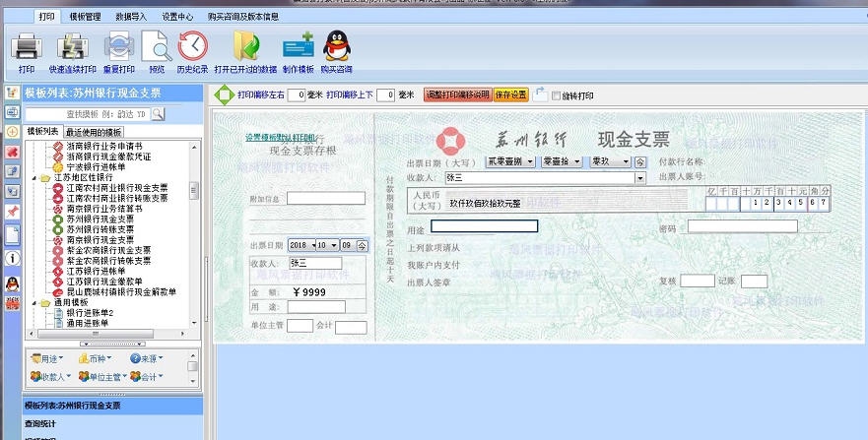Open the 数据导入 ribbon tab
The width and height of the screenshot is (868, 440).
(x=131, y=17)
